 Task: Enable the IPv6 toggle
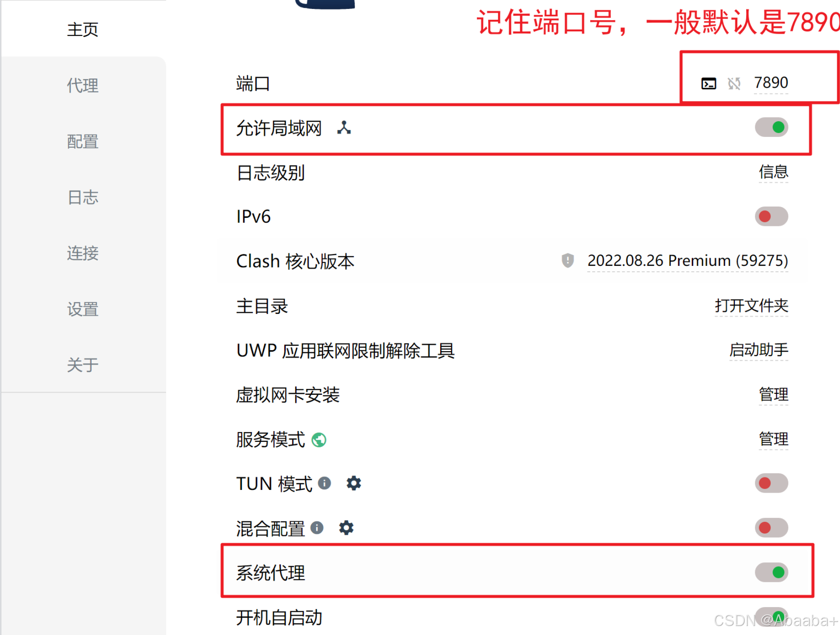click(771, 216)
